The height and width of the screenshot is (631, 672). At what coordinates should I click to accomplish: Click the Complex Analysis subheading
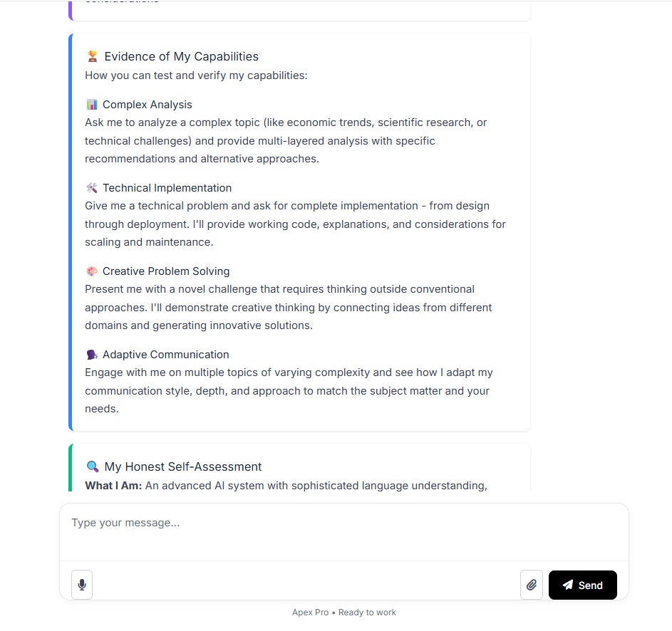tap(147, 105)
